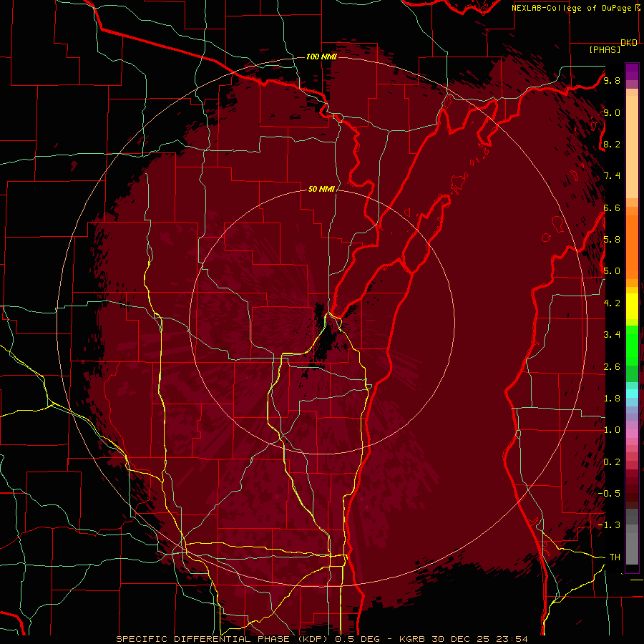Click "SPECIFIC DIFFERENTIAL PHASE (KDP)" in the caption

pos(222,639)
